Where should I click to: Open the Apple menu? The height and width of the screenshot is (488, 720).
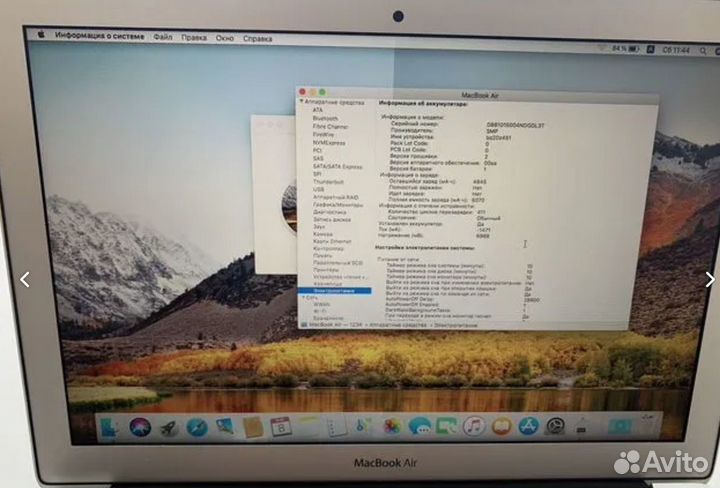point(41,34)
